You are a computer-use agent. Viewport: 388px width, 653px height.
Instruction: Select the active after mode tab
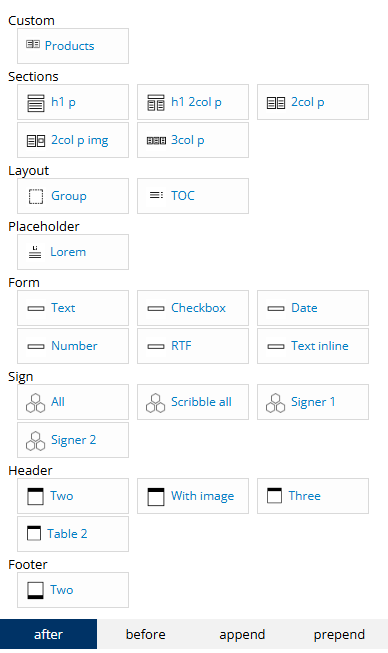click(x=48, y=634)
